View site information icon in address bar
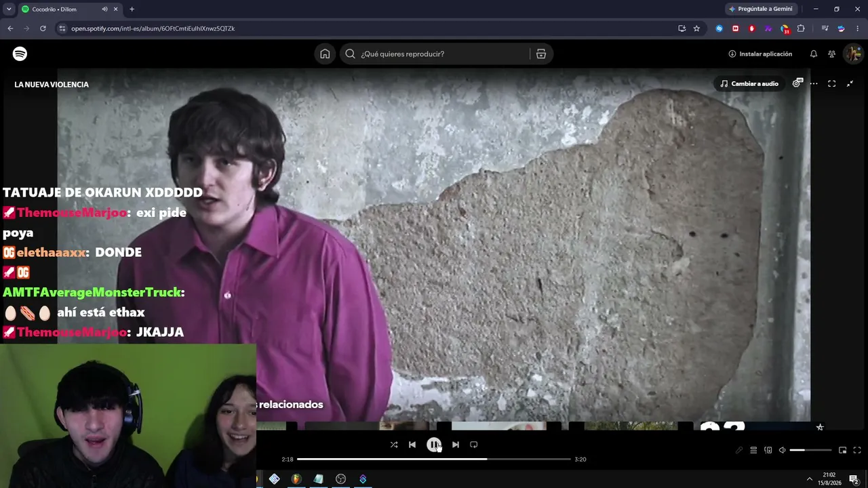The width and height of the screenshot is (868, 488). click(62, 28)
